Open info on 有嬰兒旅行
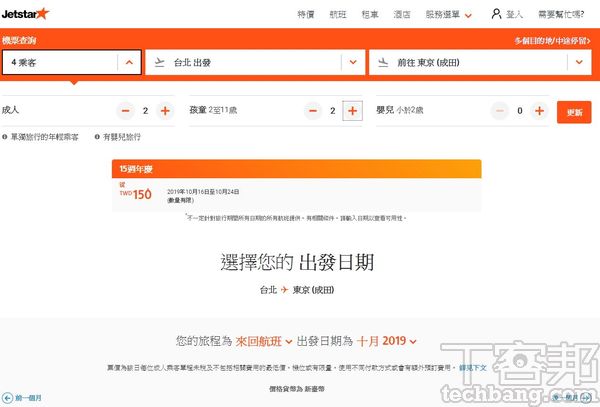Viewport: 600px width, 407px height. point(117,137)
